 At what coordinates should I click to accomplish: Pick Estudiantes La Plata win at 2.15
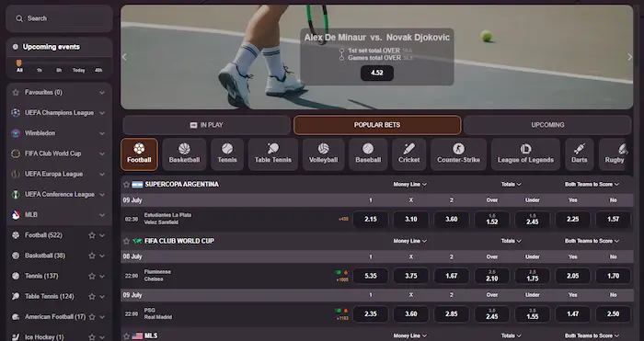coord(371,220)
